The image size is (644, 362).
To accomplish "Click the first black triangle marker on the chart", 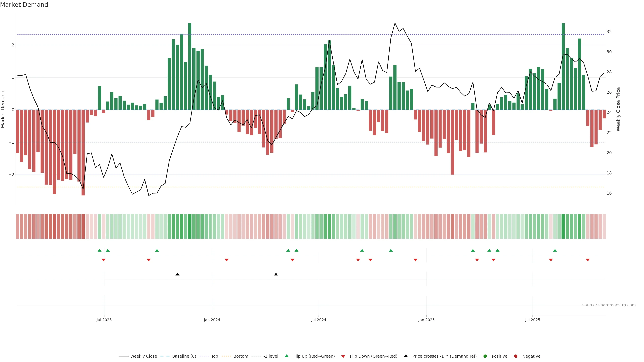I will point(177,274).
